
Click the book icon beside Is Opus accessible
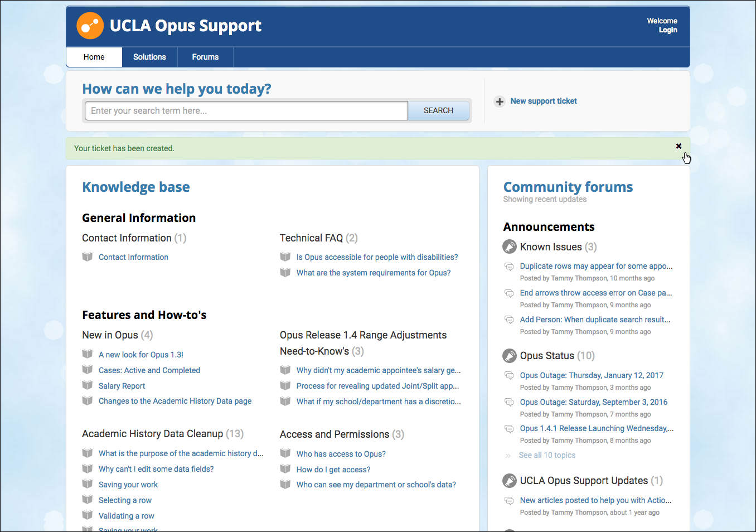pyautogui.click(x=285, y=257)
